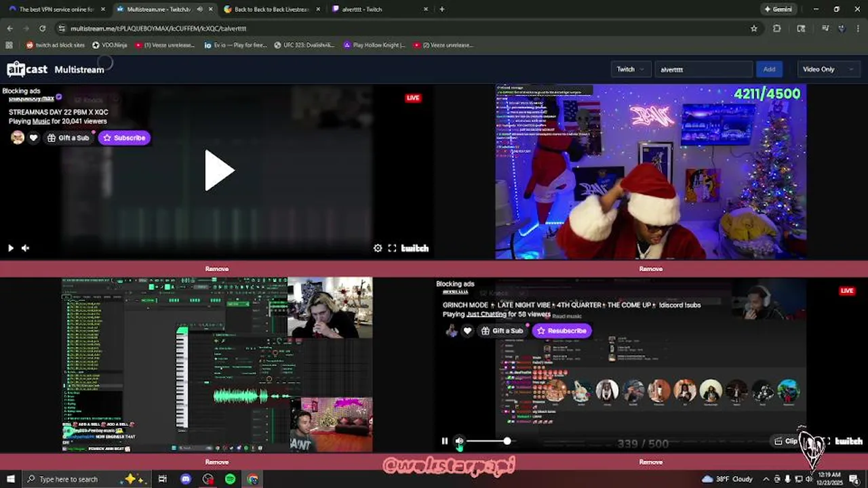The image size is (868, 488).
Task: Click heart icon in Grinch Mode stream
Action: [x=467, y=331]
